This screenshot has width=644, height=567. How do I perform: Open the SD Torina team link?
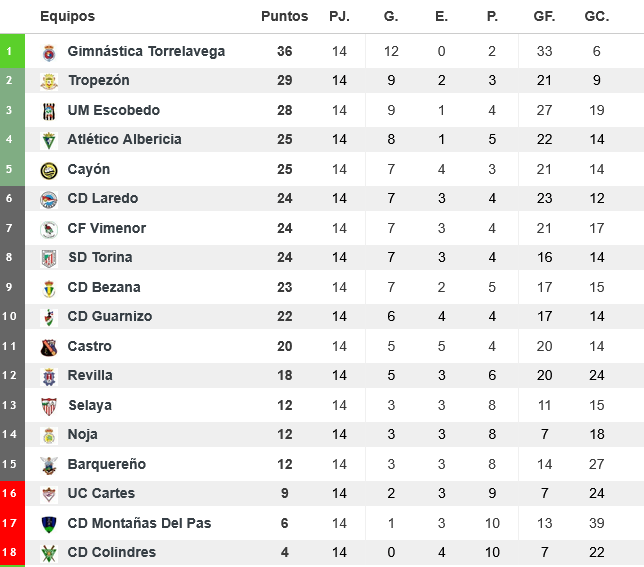click(100, 257)
